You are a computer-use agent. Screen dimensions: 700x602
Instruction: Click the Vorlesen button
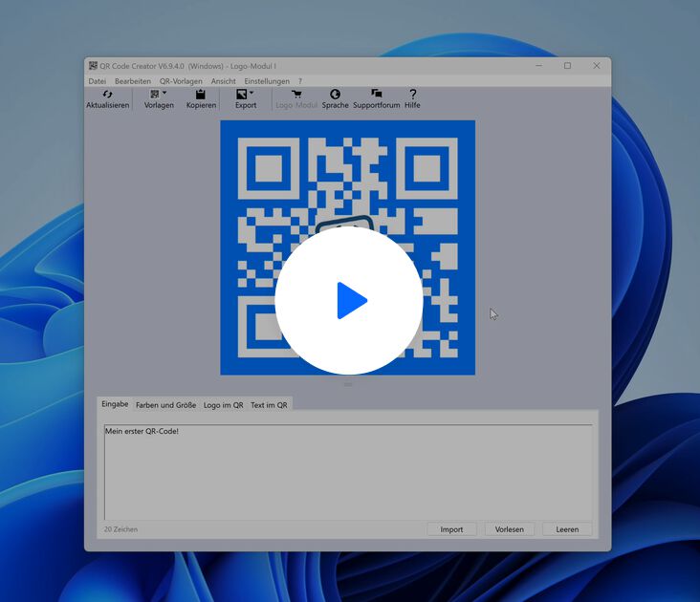tap(510, 529)
